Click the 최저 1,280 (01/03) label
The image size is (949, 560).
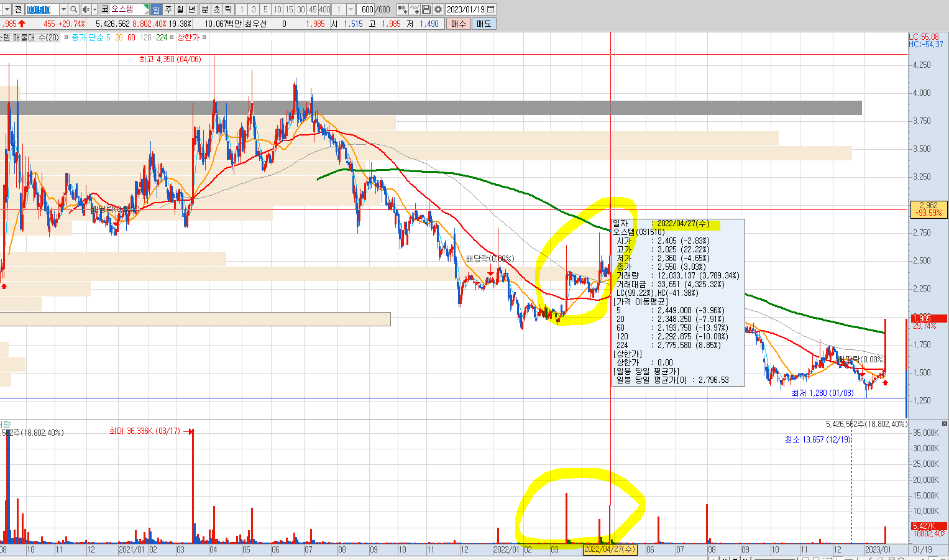click(x=822, y=393)
